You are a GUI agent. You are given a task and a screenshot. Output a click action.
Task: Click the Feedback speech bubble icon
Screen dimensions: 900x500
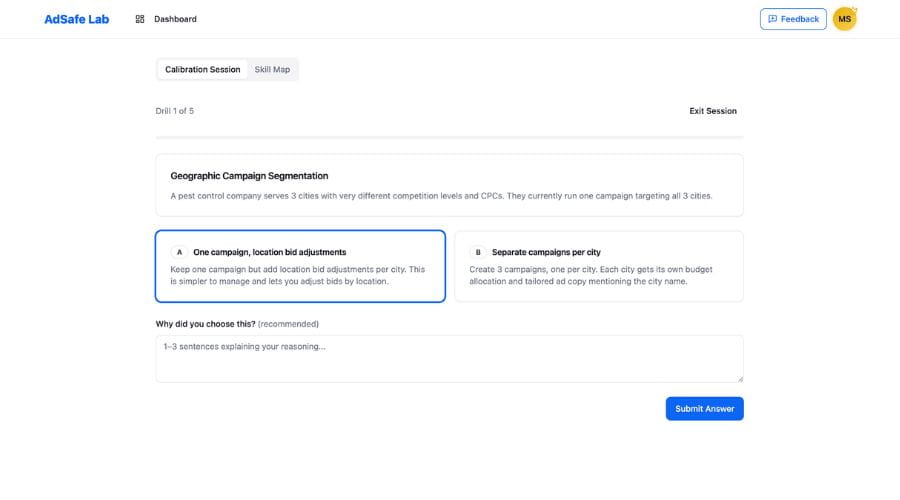pos(772,19)
